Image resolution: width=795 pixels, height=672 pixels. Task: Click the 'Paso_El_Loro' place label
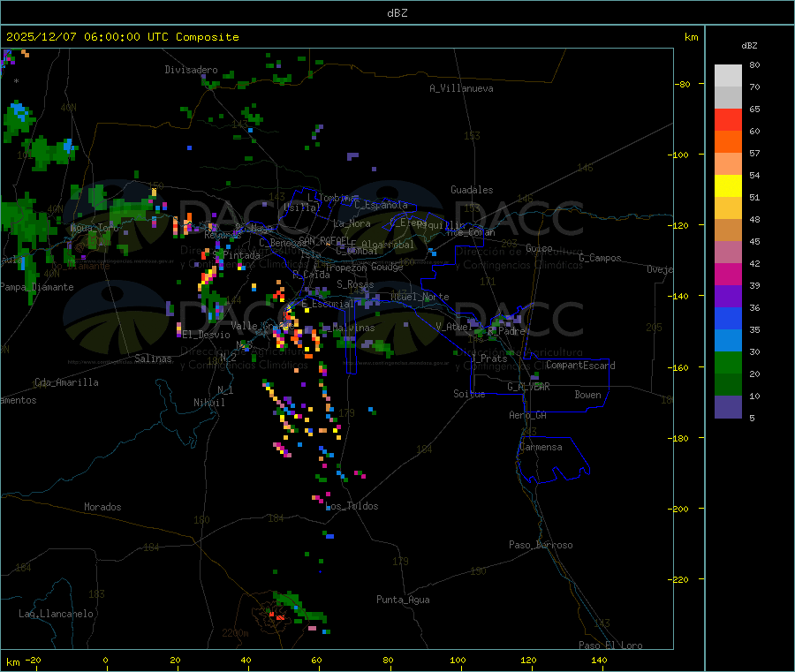(611, 646)
